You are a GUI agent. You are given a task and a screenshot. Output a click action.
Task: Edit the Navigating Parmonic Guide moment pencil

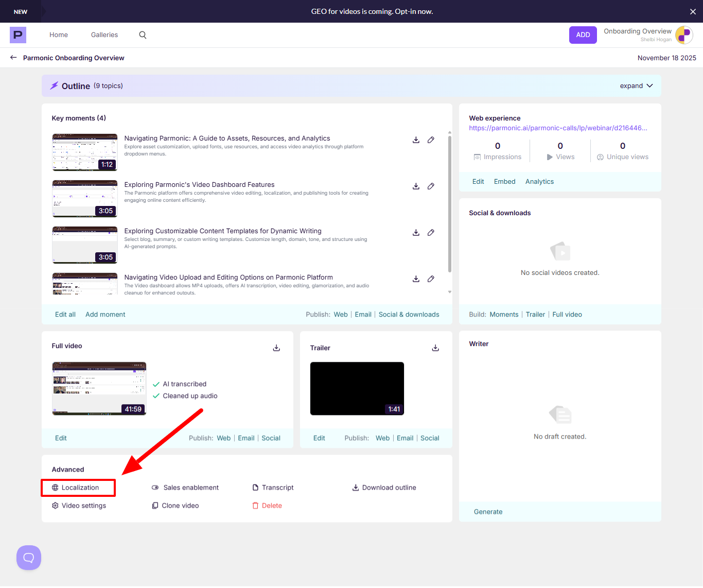[x=431, y=140]
